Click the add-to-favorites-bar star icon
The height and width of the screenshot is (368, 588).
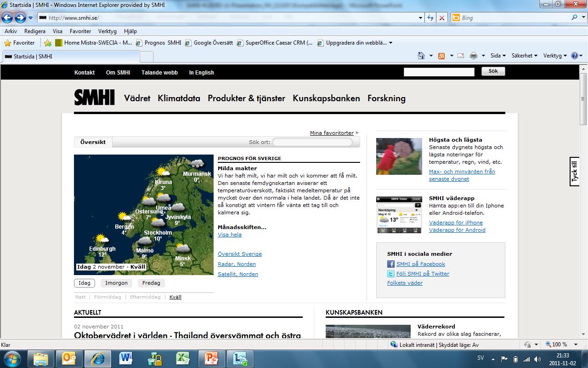pos(48,43)
